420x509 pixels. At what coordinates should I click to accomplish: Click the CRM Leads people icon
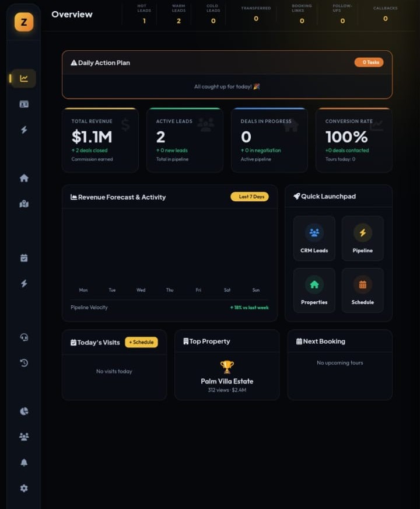[314, 232]
